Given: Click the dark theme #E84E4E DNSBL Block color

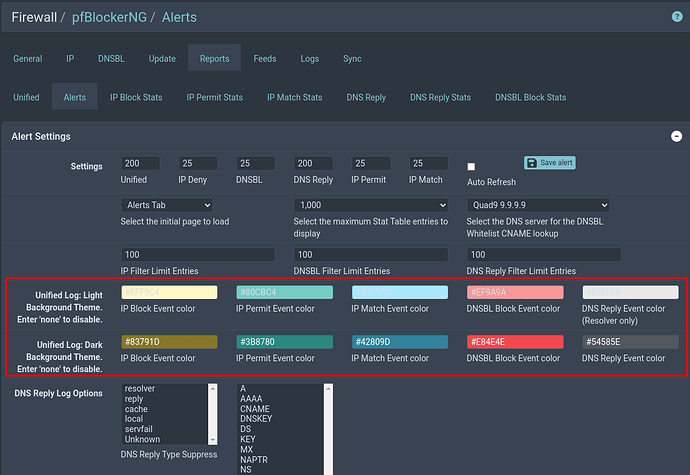Looking at the screenshot, I should click(515, 342).
